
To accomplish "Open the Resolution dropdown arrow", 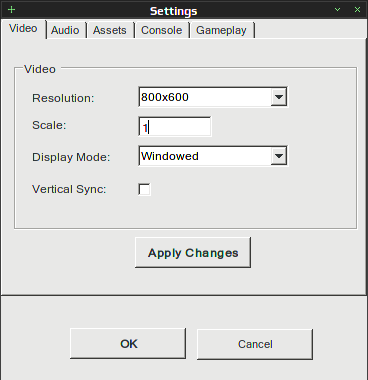I will coord(279,97).
